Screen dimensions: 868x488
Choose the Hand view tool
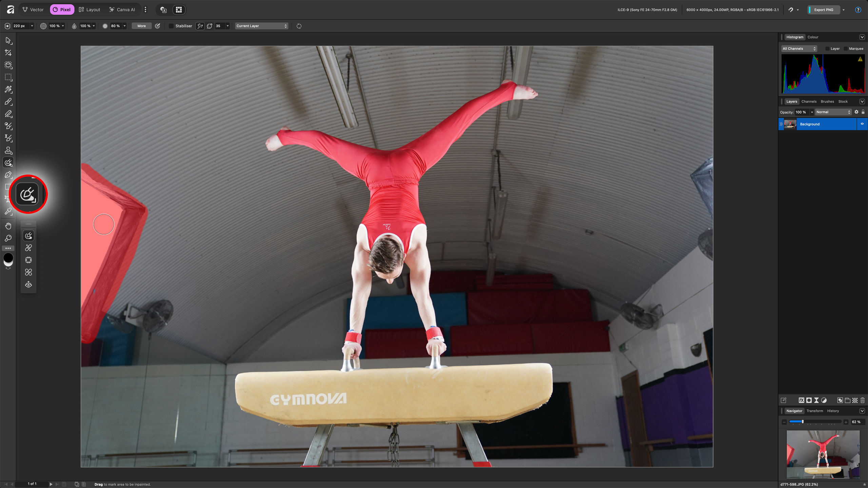click(8, 226)
